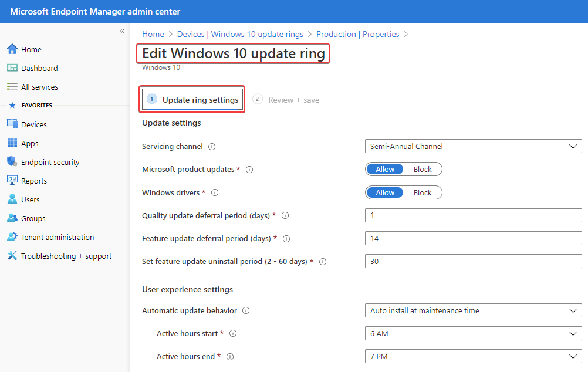Focus the Quality update deferral period field

(x=473, y=215)
